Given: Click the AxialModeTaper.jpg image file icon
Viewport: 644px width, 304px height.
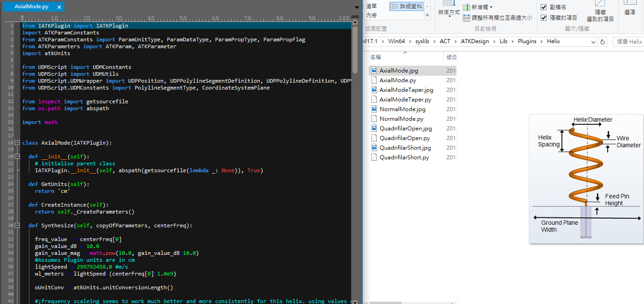Looking at the screenshot, I should tap(374, 90).
